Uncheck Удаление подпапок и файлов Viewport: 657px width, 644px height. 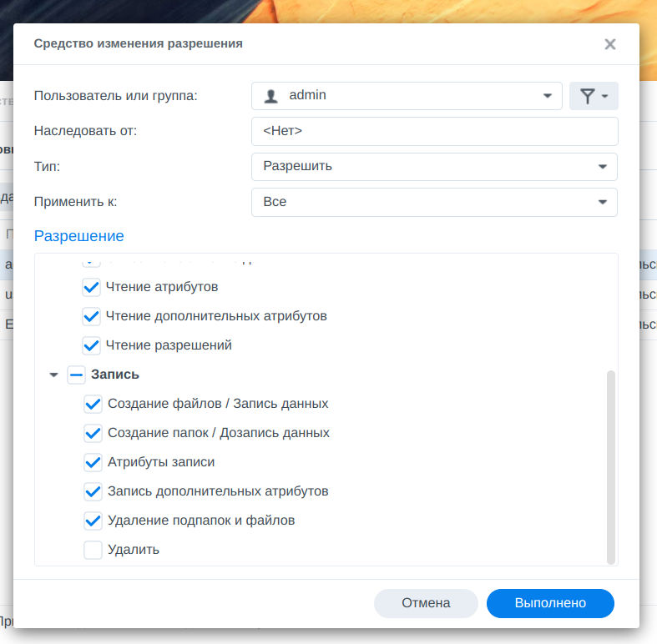93,521
